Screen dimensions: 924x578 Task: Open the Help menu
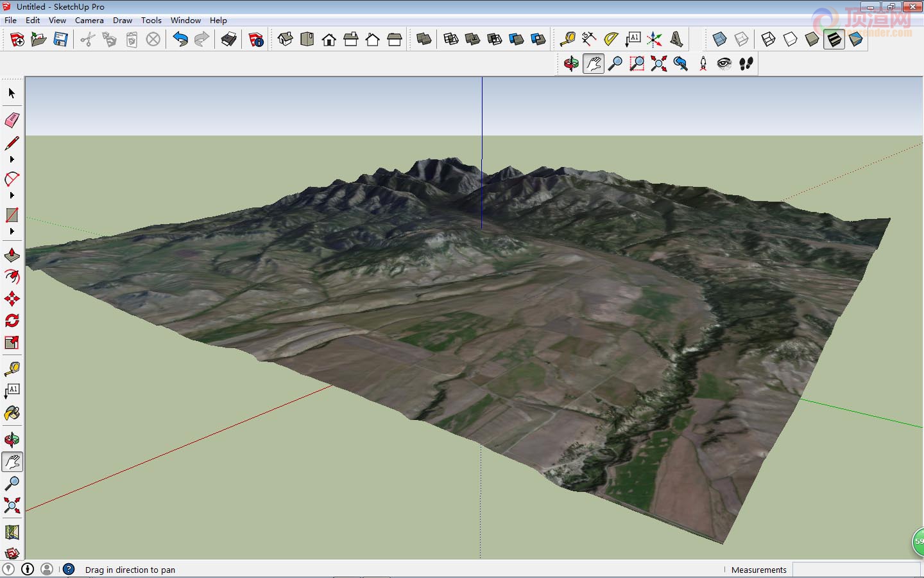click(x=219, y=21)
